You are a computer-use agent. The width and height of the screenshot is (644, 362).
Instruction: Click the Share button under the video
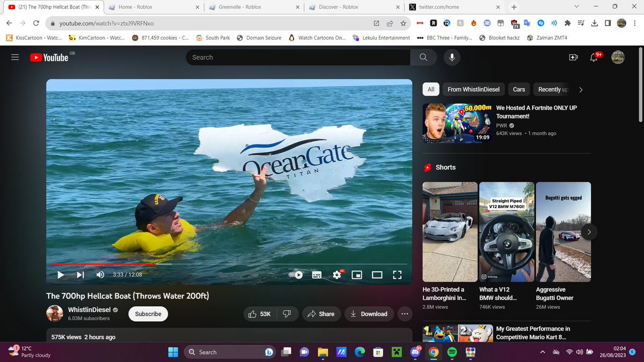pyautogui.click(x=321, y=314)
